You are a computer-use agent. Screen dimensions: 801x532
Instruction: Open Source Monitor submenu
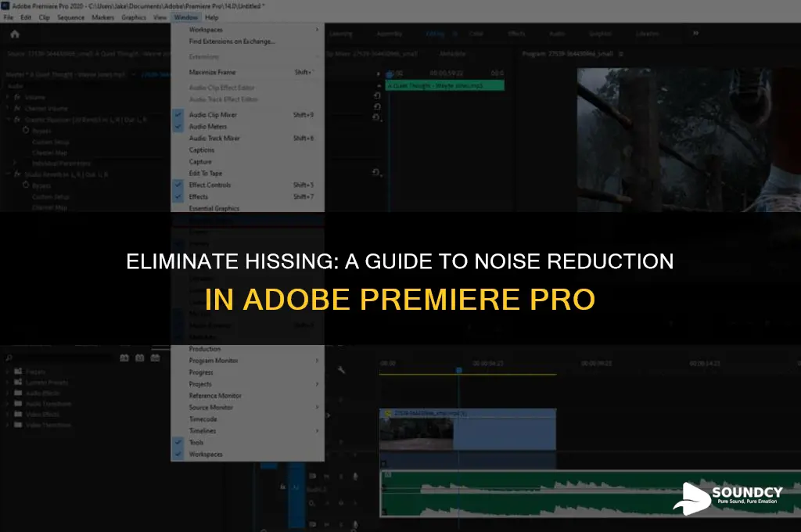pyautogui.click(x=248, y=408)
